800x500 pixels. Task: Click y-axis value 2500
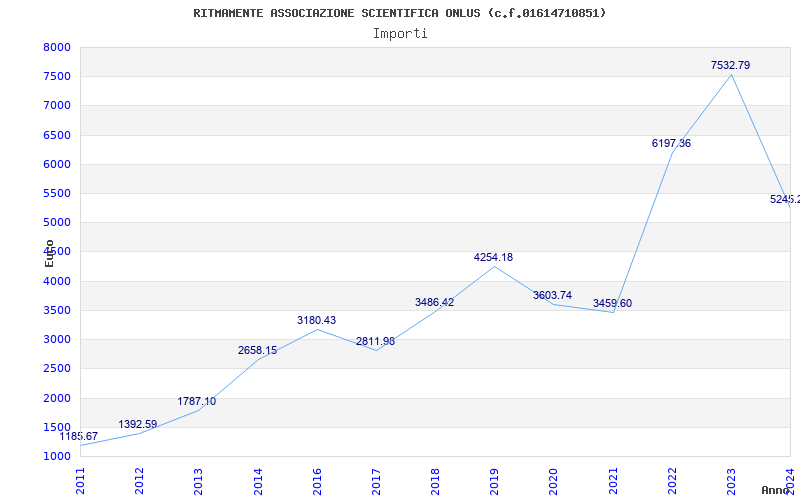(x=57, y=368)
